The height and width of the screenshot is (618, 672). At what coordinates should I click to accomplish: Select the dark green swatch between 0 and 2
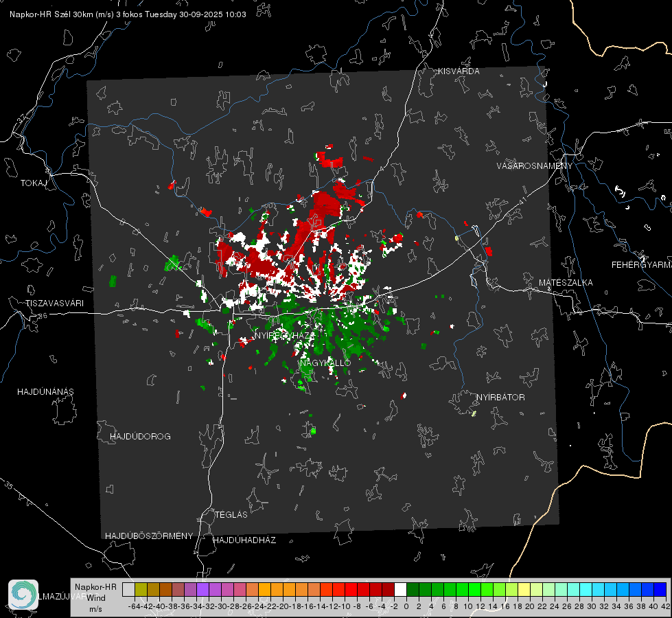[413, 589]
